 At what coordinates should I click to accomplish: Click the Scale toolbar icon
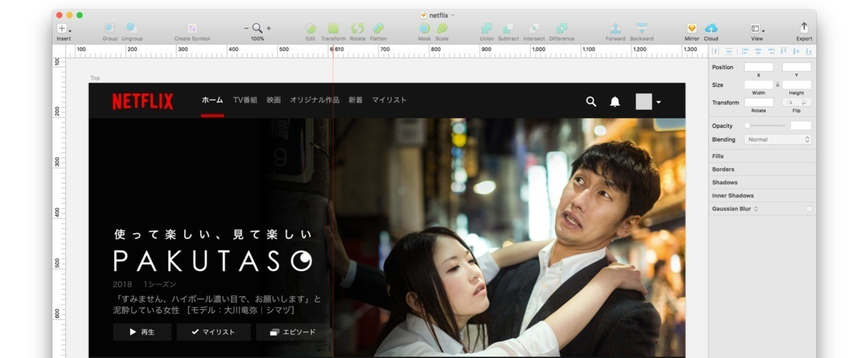442,28
